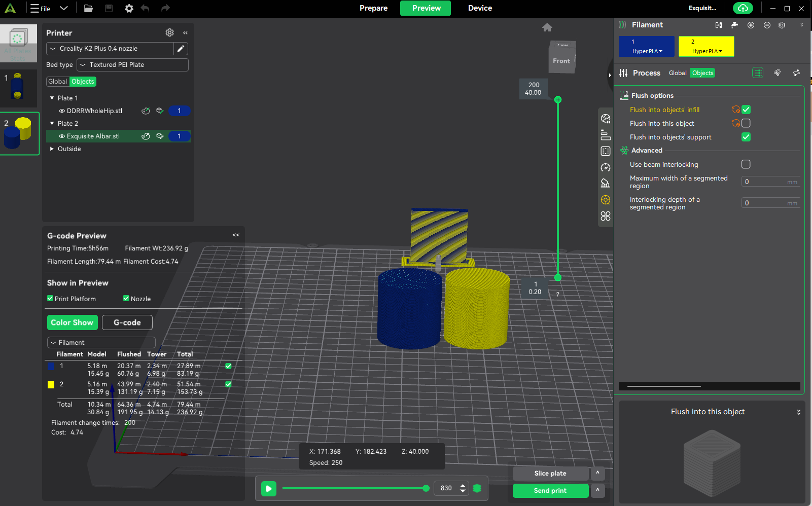Click the Send print button
This screenshot has height=506, width=812.
click(550, 490)
